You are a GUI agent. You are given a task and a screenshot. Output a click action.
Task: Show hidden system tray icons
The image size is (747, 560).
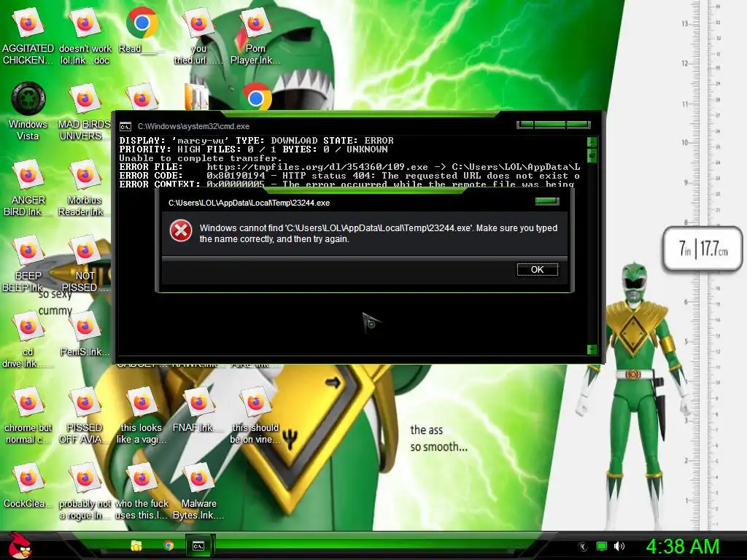[582, 547]
